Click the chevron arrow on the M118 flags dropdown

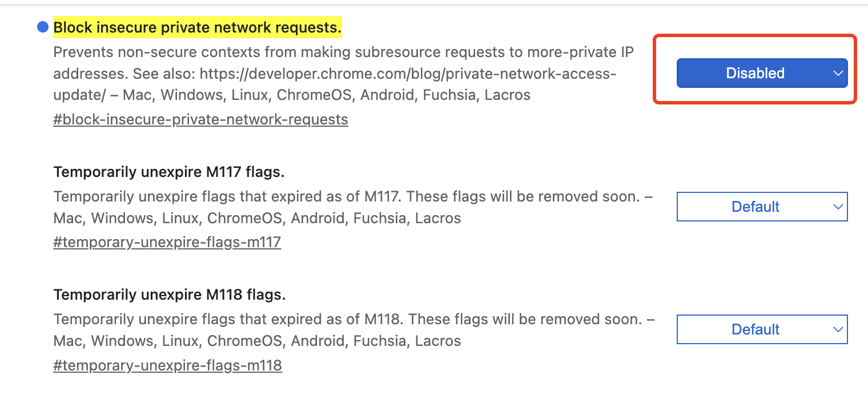838,329
